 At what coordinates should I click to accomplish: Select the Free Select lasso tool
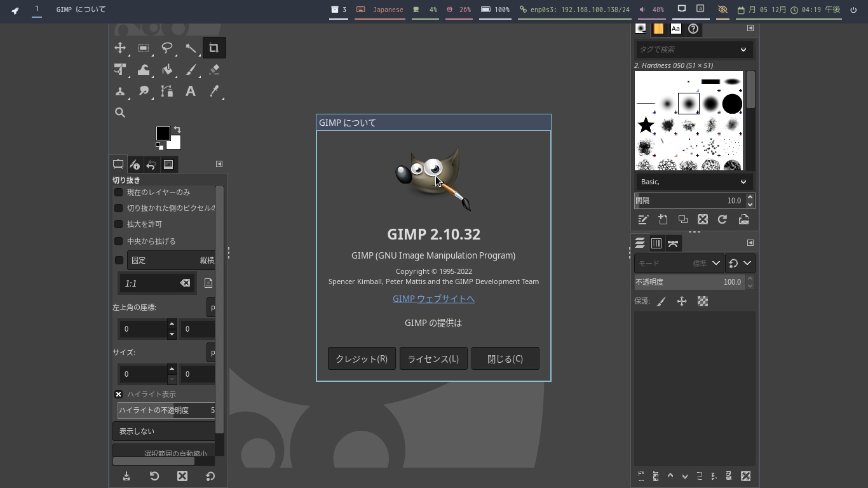pyautogui.click(x=167, y=48)
